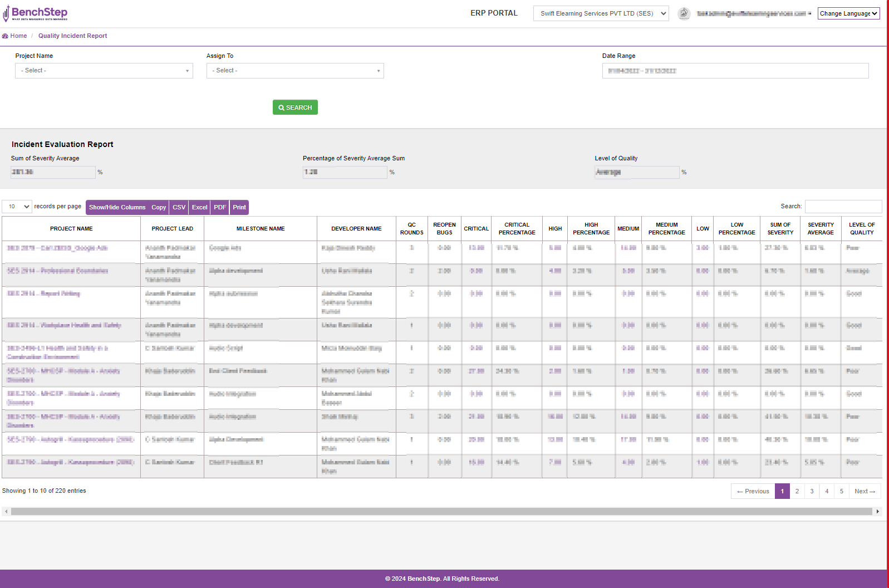Click Percentage of Severity Average Sum field
Screen dimensions: 889x588
[x=345, y=172]
